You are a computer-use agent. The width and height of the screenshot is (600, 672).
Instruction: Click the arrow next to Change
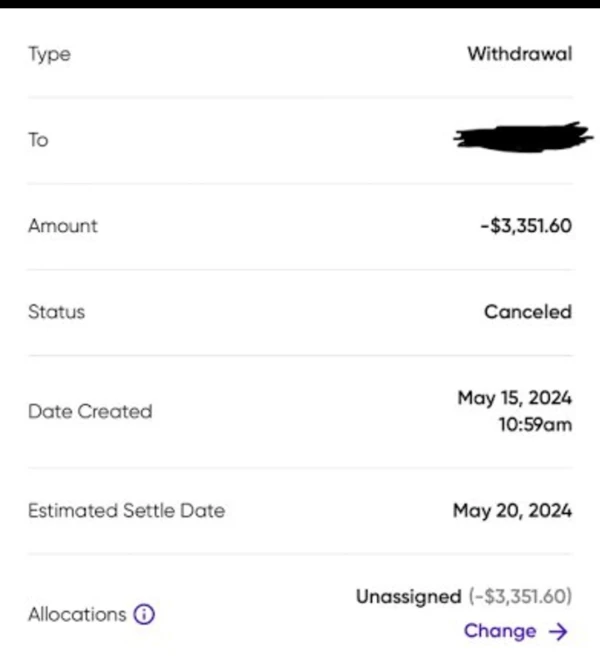(x=558, y=631)
